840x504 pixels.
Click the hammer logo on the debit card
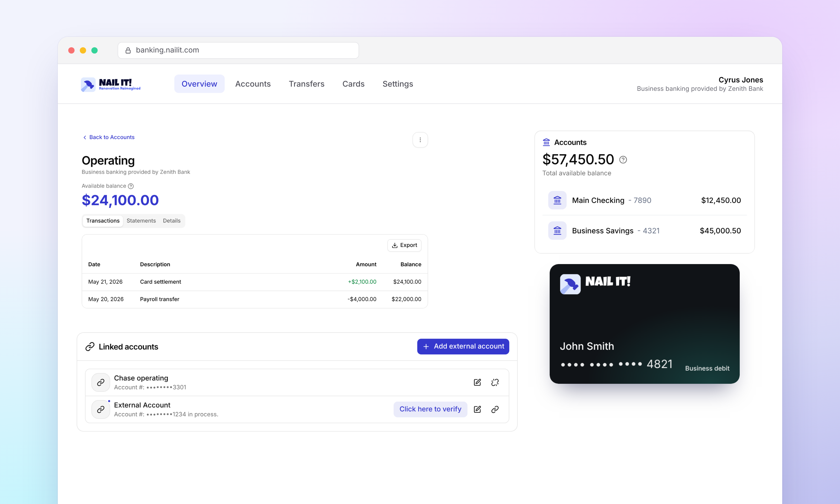(570, 284)
